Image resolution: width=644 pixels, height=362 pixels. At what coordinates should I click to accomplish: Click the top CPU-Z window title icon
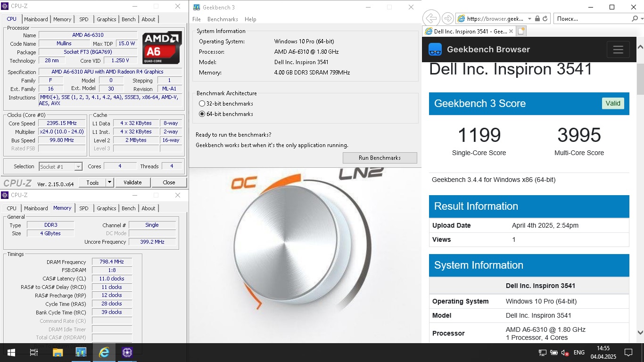[5, 7]
